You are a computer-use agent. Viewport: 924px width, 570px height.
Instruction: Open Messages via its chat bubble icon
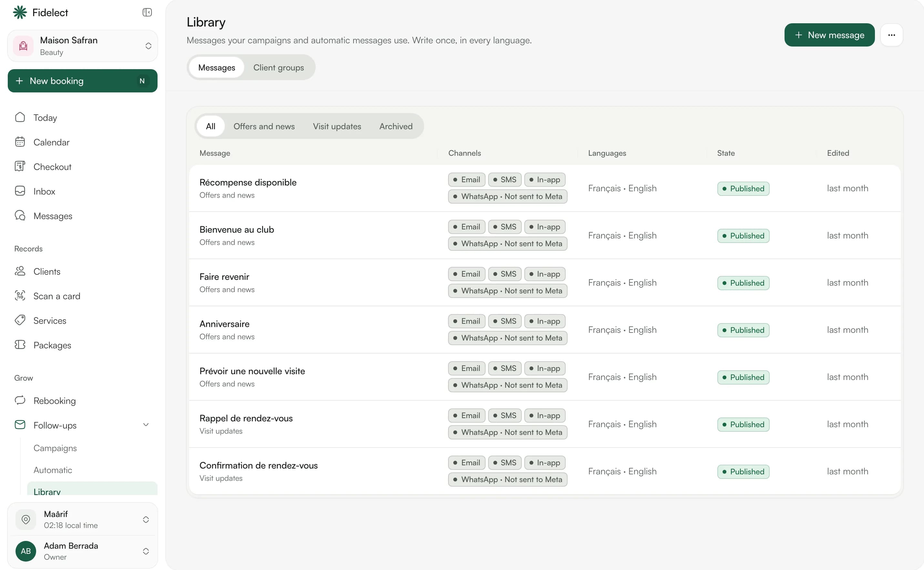[x=20, y=215]
